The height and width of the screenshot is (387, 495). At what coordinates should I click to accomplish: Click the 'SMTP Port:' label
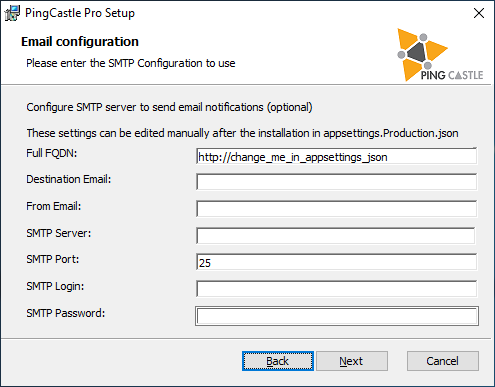(53, 259)
